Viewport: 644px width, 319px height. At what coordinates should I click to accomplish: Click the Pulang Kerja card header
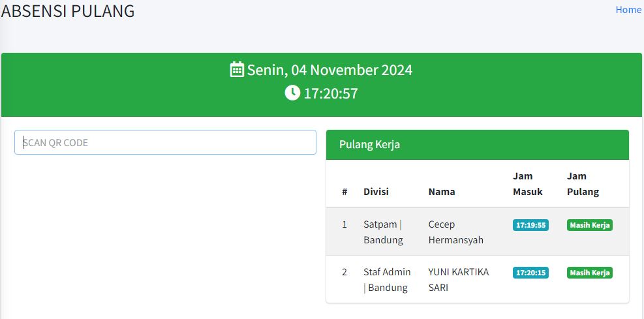[477, 145]
